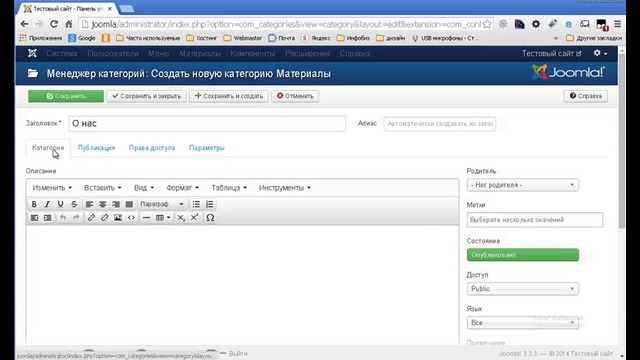Bookmark this page with the star icon

487,24
